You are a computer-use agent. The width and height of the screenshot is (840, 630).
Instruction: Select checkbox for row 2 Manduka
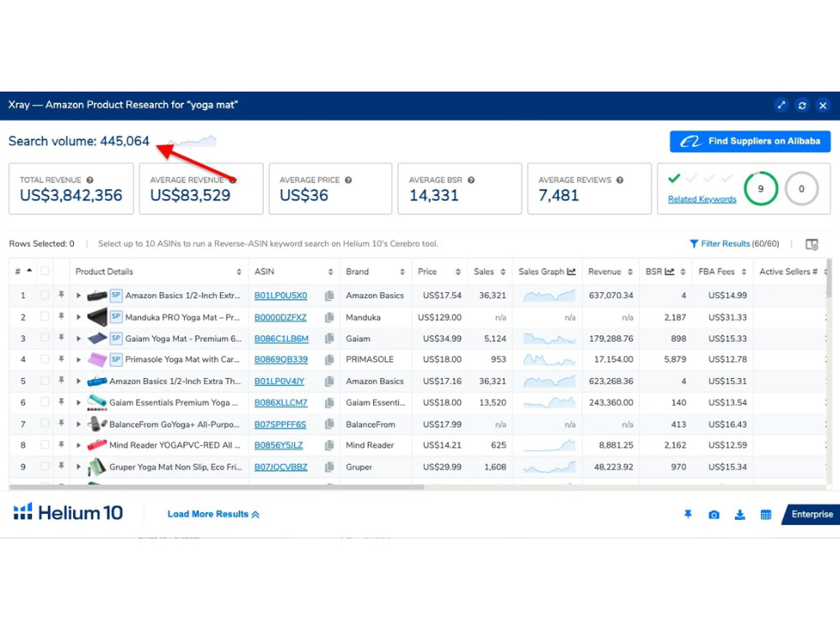coord(45,317)
